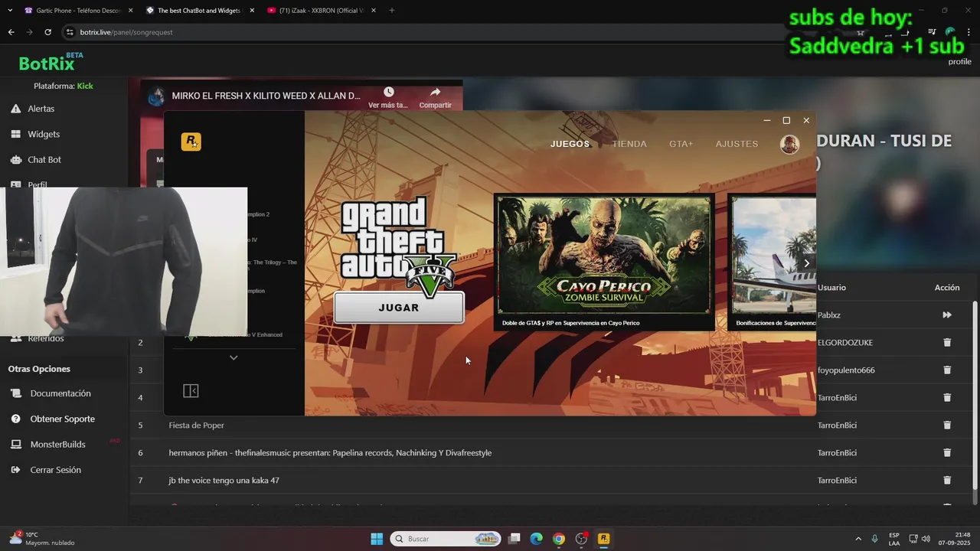The width and height of the screenshot is (980, 551).
Task: Open Obtener Soporte in BotRix sidebar
Action: tap(63, 419)
